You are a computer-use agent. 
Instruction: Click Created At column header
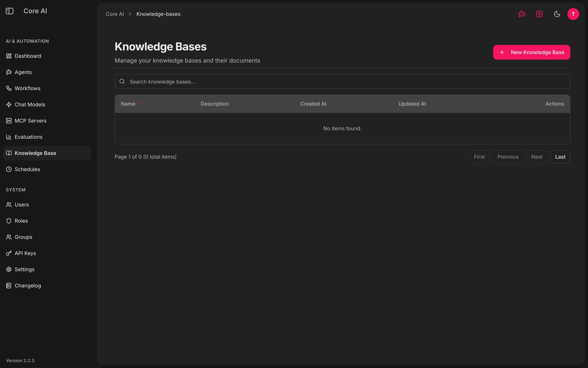click(x=313, y=104)
